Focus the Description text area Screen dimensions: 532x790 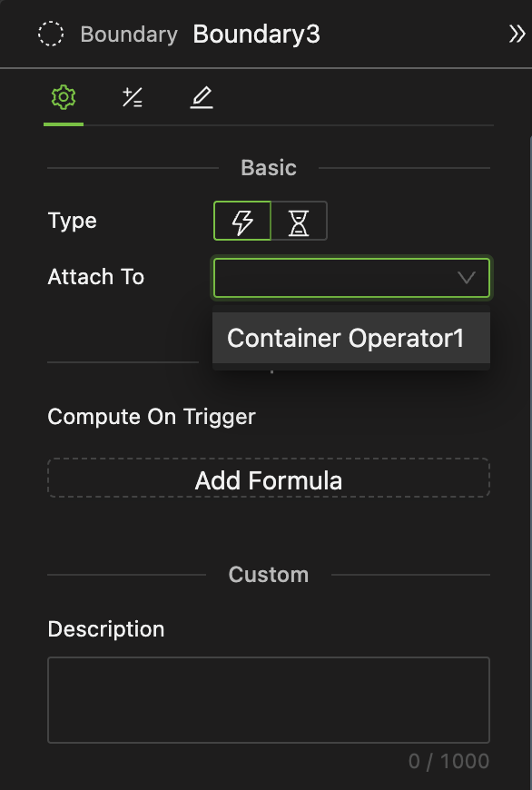tap(269, 700)
